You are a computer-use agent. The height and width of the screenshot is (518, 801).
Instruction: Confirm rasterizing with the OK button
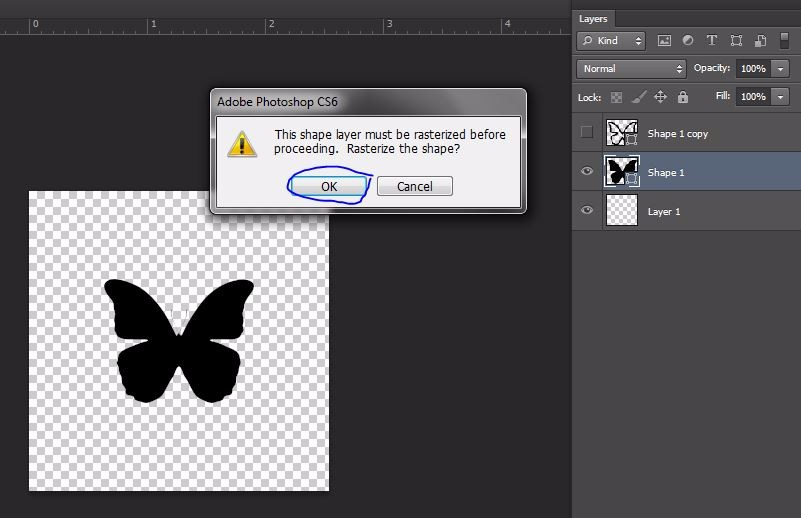[329, 186]
